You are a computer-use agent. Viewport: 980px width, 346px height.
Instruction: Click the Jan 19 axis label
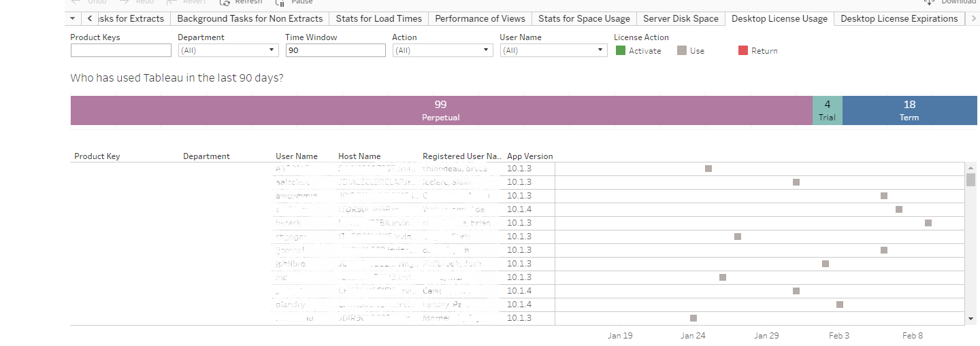[620, 336]
